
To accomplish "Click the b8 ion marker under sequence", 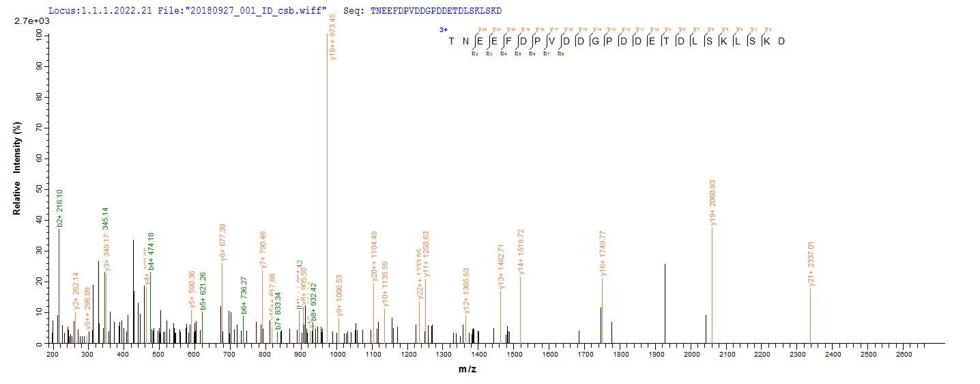I will tap(560, 53).
